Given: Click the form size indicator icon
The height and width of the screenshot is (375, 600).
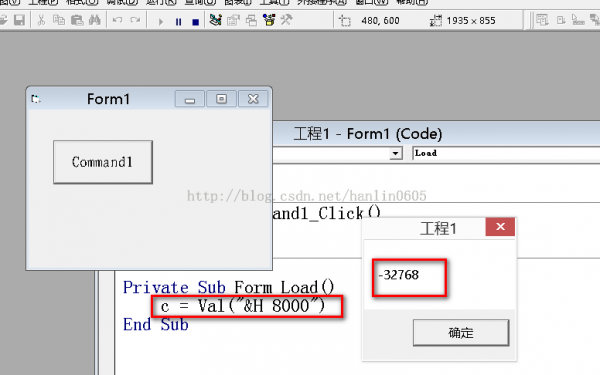Looking at the screenshot, I should click(x=435, y=21).
